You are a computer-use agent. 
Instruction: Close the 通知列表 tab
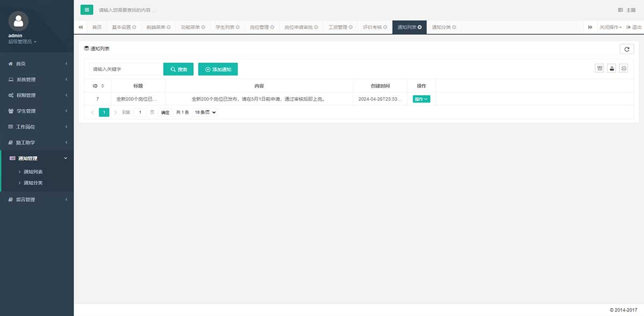[x=420, y=27]
